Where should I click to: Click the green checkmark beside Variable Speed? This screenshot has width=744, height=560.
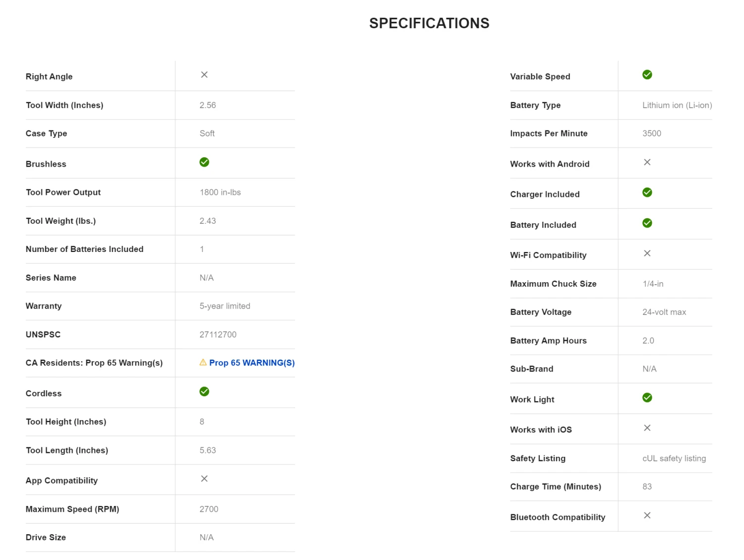(647, 75)
